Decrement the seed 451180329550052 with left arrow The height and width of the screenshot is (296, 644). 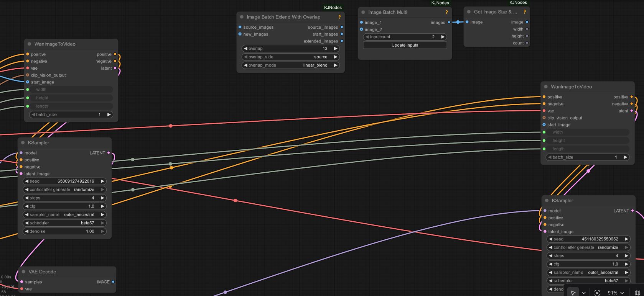tap(551, 239)
